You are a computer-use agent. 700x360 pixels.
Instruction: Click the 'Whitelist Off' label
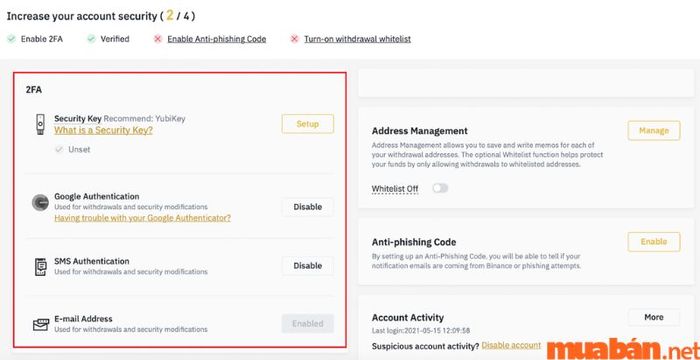pyautogui.click(x=395, y=189)
